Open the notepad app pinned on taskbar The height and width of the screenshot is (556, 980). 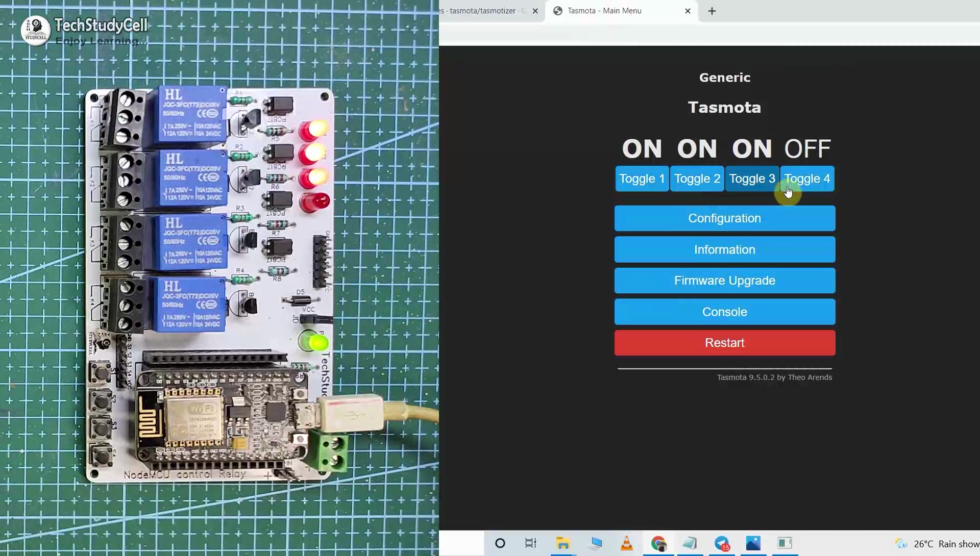[690, 543]
